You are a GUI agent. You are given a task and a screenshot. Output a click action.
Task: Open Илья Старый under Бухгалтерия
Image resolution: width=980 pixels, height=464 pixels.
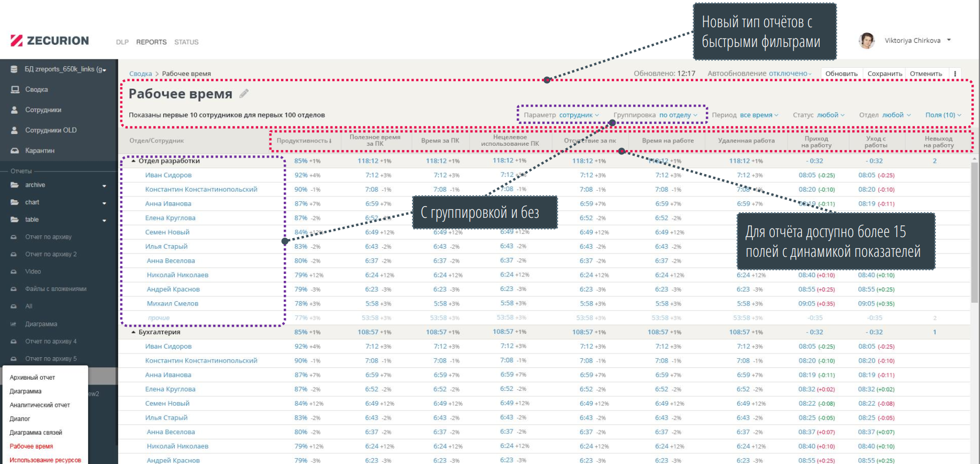(166, 418)
